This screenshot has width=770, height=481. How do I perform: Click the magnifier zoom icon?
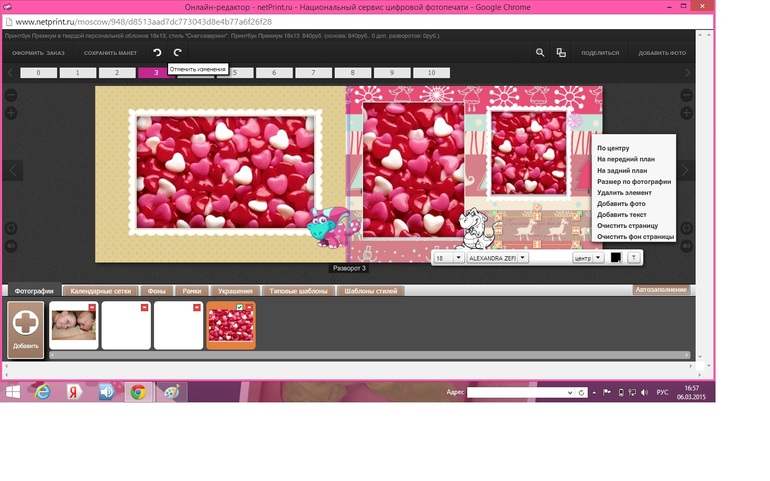pyautogui.click(x=540, y=52)
